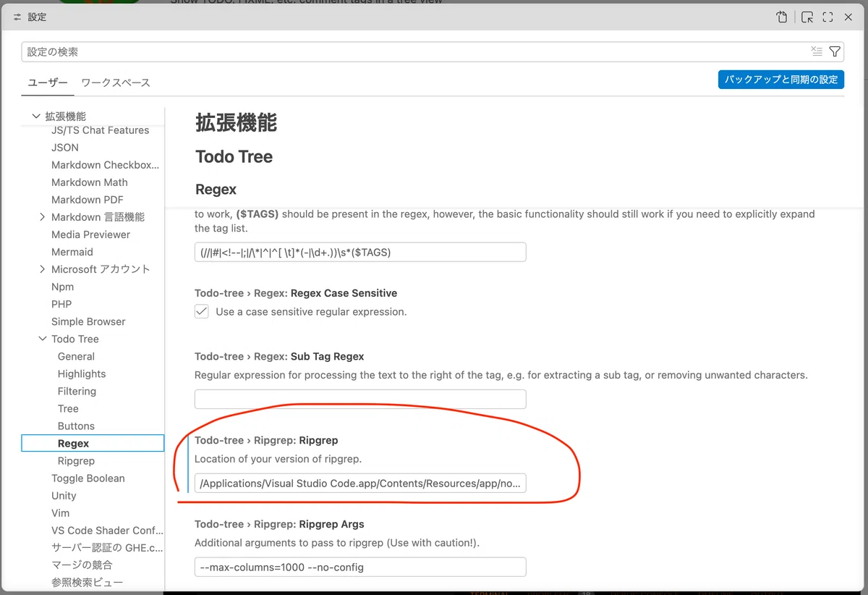Select JS/TS Chat Features in the tree
The height and width of the screenshot is (595, 868).
(x=101, y=130)
